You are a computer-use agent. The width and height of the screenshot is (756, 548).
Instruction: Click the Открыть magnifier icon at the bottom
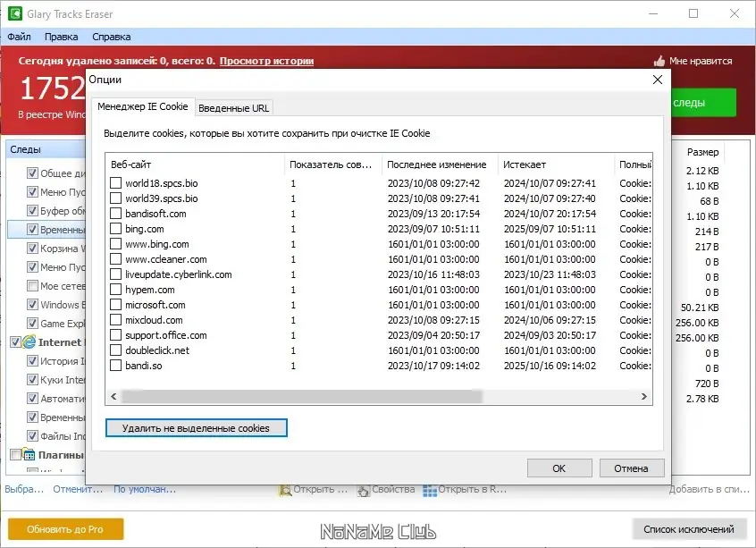click(285, 490)
